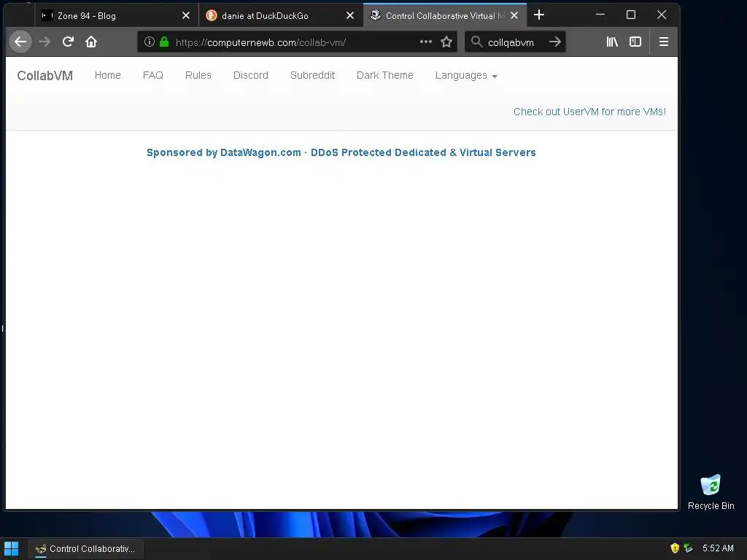Open the hamburger application menu
Viewport: 747px width, 560px height.
point(664,42)
